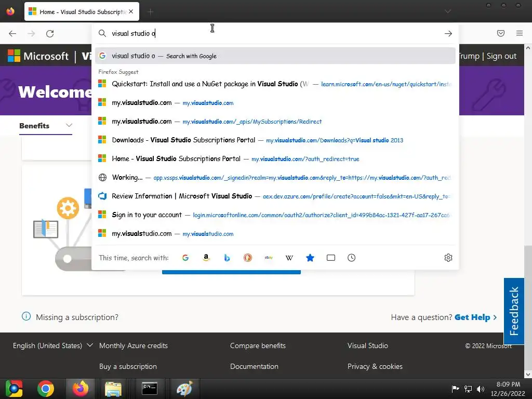This screenshot has height=399, width=532.
Task: Select the Benefits tab
Action: 34,126
